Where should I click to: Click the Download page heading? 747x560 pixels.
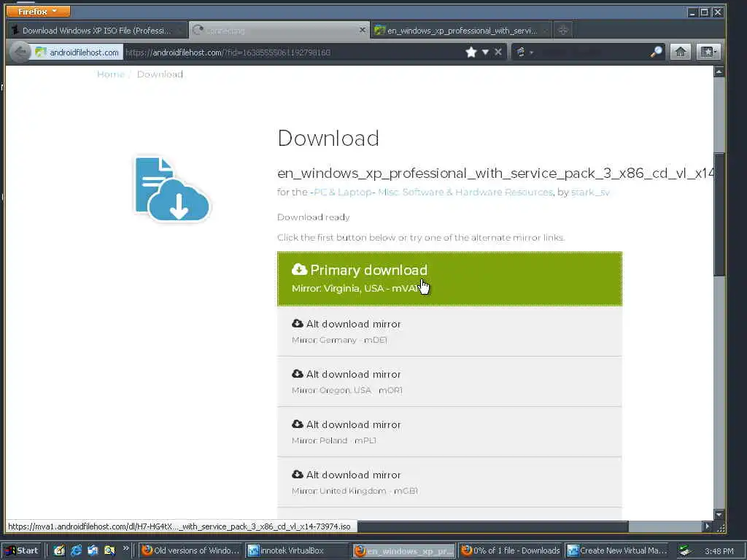(328, 138)
